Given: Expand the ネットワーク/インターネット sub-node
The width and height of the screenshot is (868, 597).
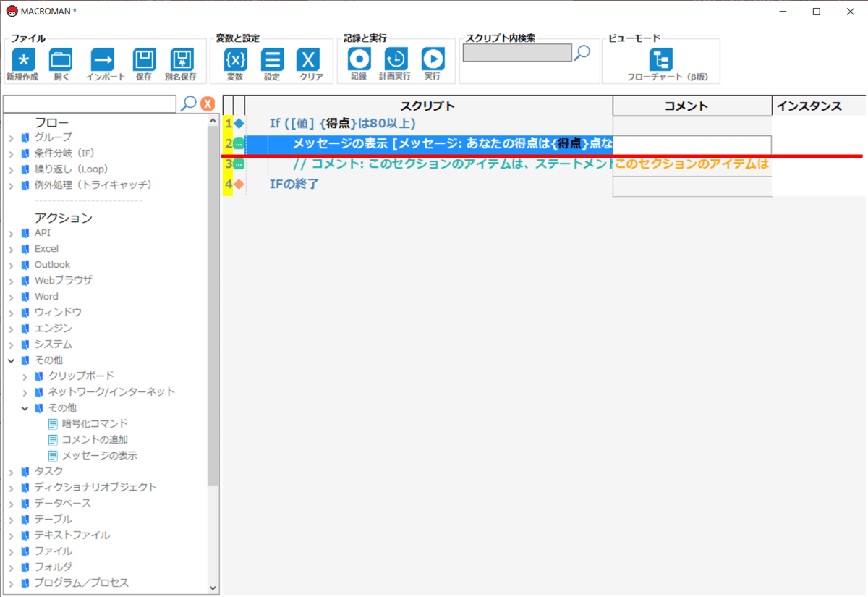Looking at the screenshot, I should click(25, 392).
